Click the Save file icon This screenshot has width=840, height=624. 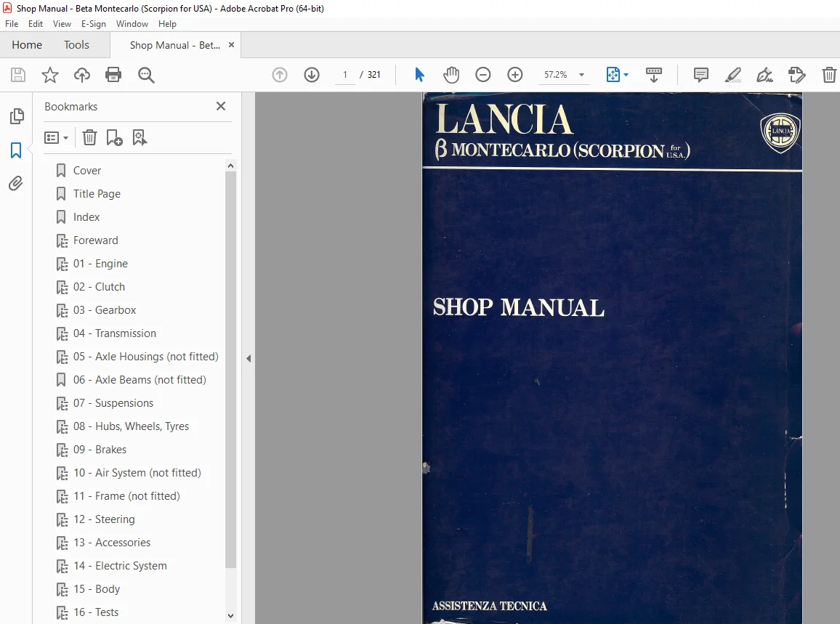pos(18,75)
